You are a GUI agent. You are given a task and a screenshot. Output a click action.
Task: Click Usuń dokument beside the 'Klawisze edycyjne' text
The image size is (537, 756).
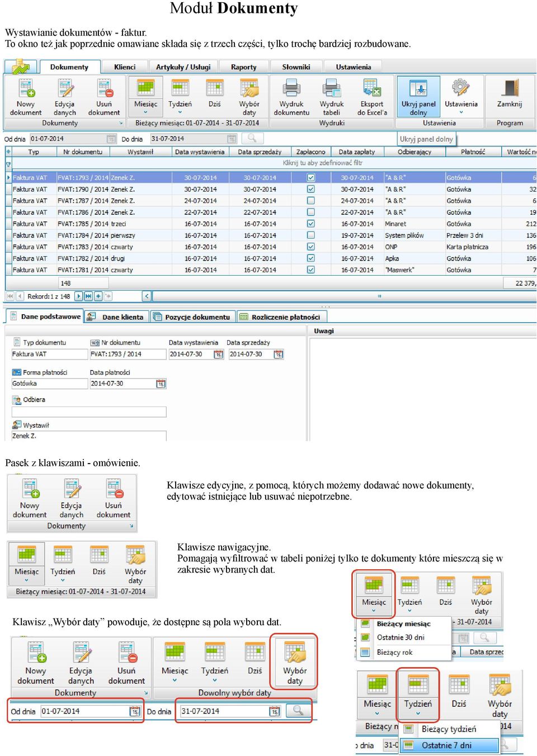pos(114,498)
